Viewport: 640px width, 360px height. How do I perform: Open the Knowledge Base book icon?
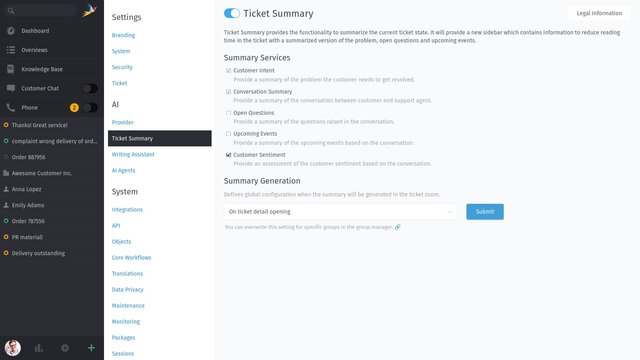coord(11,69)
